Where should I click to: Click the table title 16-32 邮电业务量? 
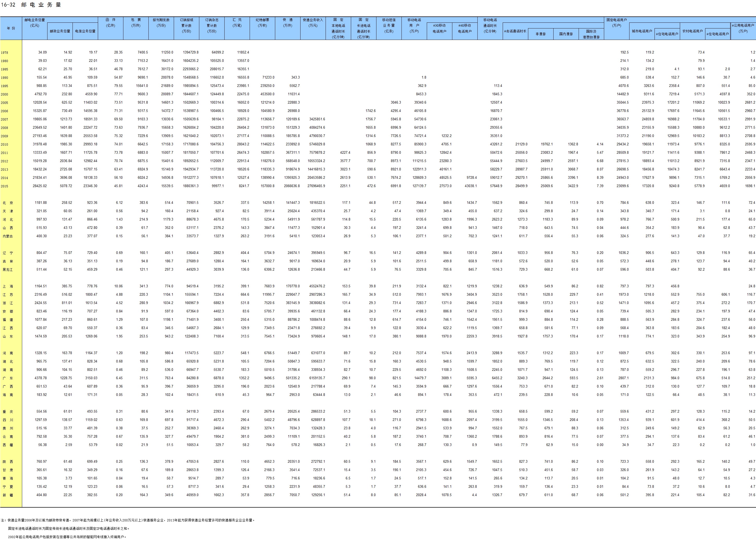pos(31,5)
